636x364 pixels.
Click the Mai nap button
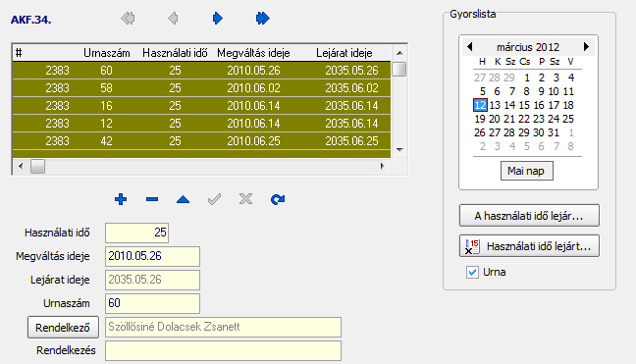click(x=526, y=171)
